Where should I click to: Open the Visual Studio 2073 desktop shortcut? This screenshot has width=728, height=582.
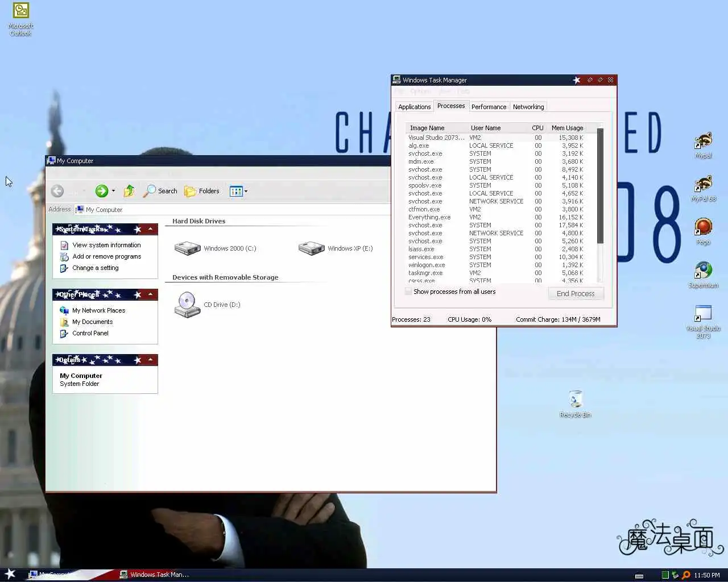click(x=704, y=322)
